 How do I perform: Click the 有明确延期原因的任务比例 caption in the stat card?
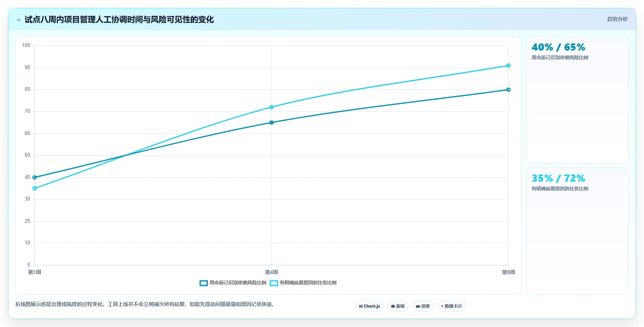click(x=560, y=189)
